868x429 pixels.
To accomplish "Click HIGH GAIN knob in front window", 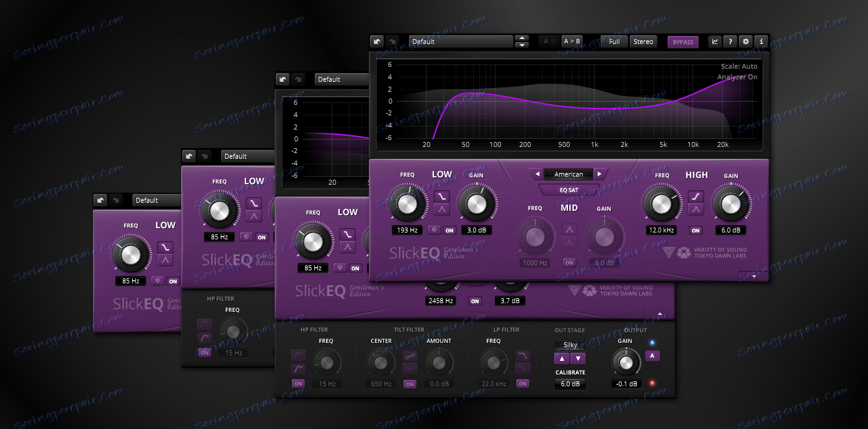I will pyautogui.click(x=730, y=203).
